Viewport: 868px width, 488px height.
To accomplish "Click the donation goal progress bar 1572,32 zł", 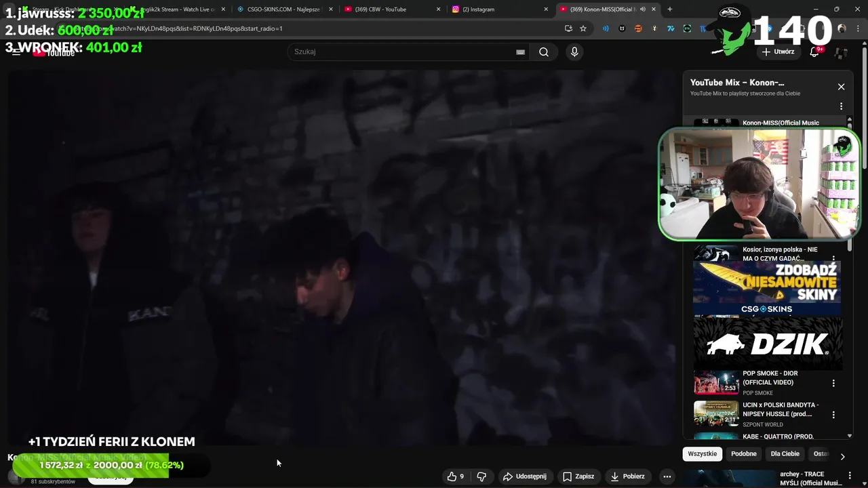I will (x=111, y=466).
